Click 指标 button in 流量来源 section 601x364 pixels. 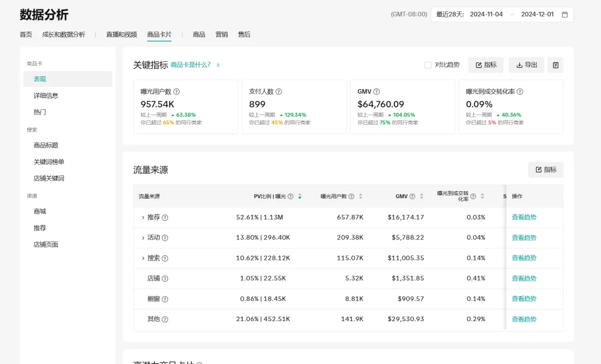[x=545, y=170]
